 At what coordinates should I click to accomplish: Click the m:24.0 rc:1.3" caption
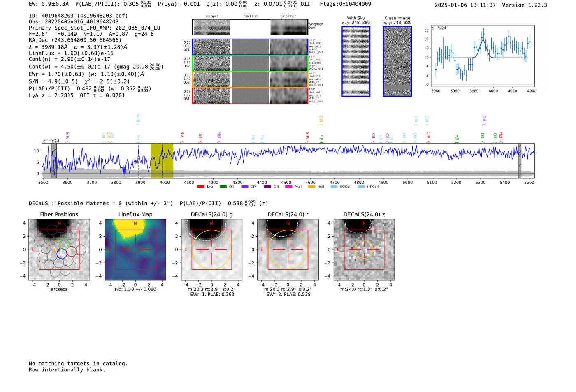click(364, 289)
